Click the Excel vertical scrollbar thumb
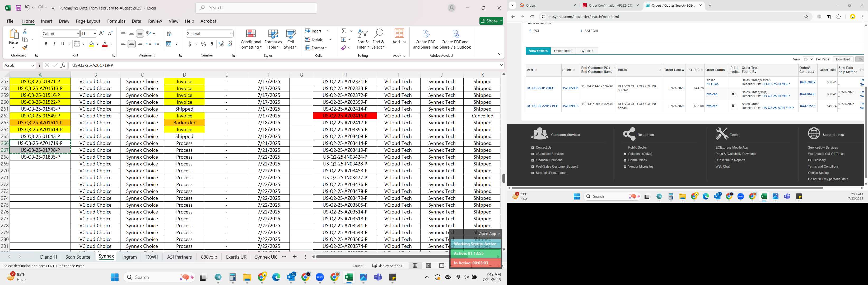 tap(504, 178)
